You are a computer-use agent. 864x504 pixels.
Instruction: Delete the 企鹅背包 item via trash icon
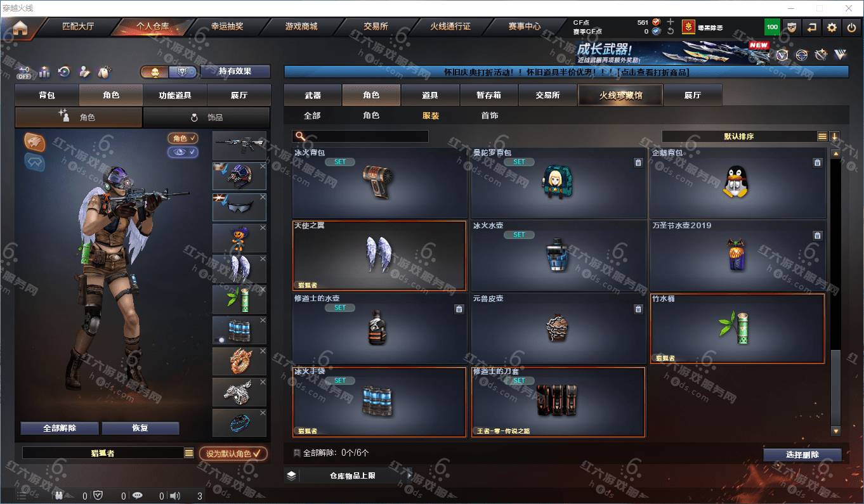[817, 162]
